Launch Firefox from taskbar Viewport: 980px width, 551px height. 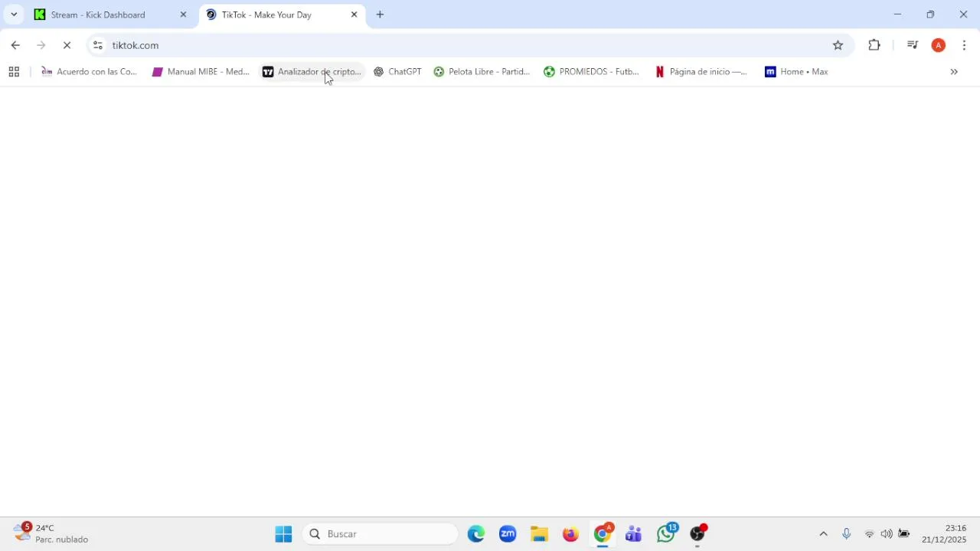tap(571, 534)
